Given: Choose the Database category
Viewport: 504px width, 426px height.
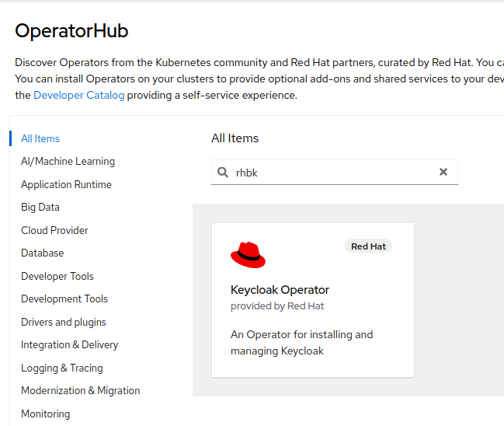Looking at the screenshot, I should click(43, 253).
